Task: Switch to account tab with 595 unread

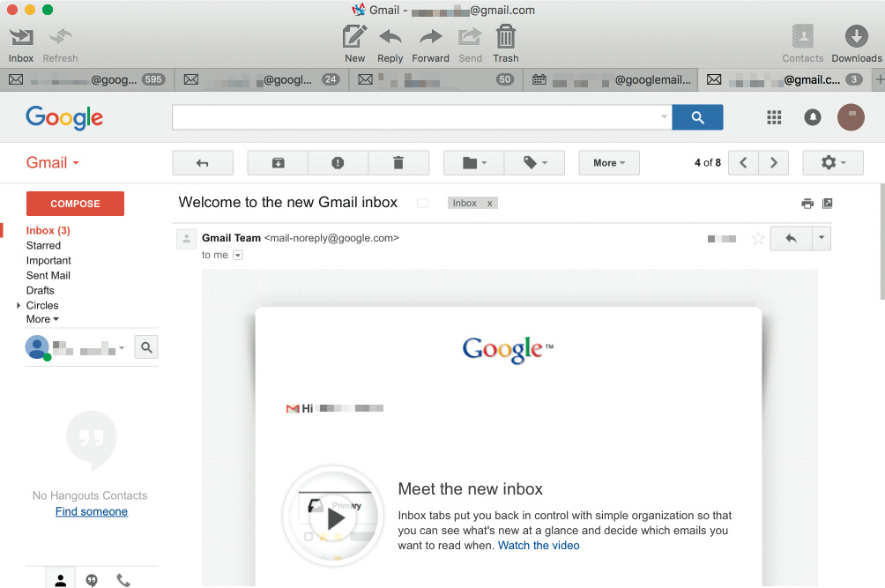Action: coord(87,79)
